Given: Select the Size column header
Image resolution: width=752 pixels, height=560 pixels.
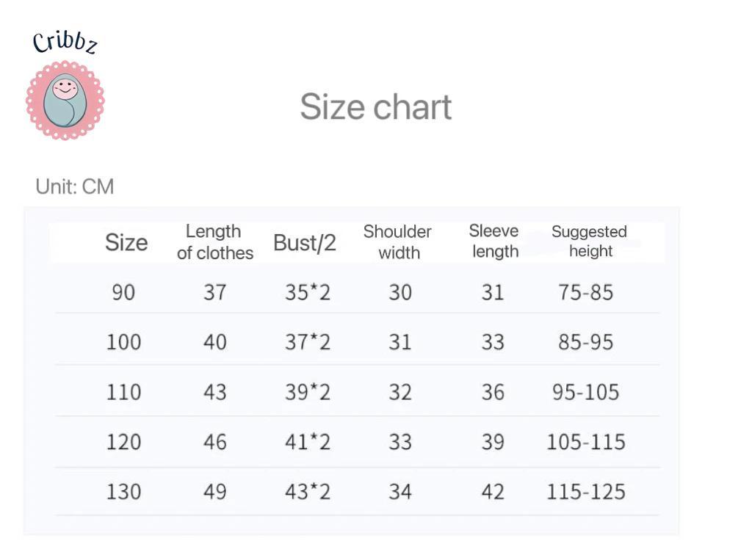Looking at the screenshot, I should 126,242.
